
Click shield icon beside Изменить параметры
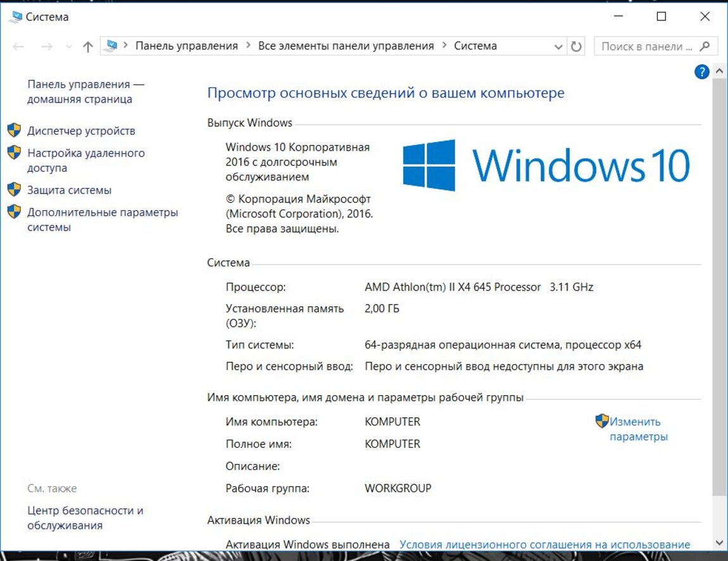point(601,422)
